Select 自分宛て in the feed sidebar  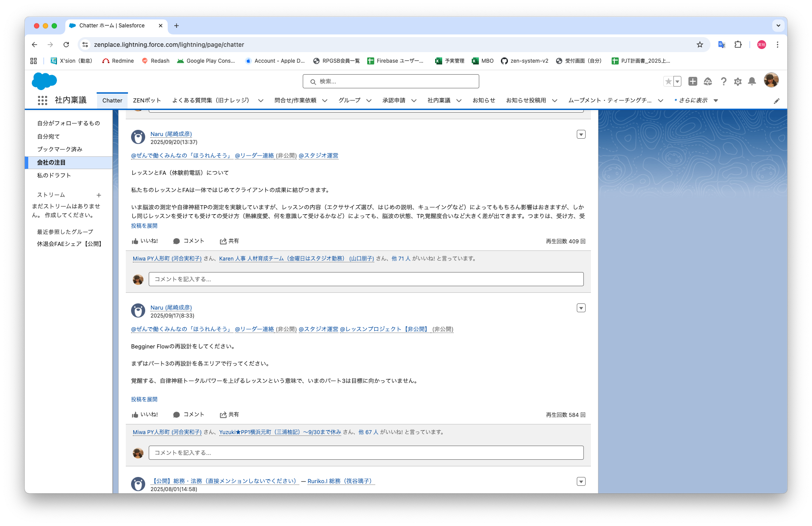(49, 136)
